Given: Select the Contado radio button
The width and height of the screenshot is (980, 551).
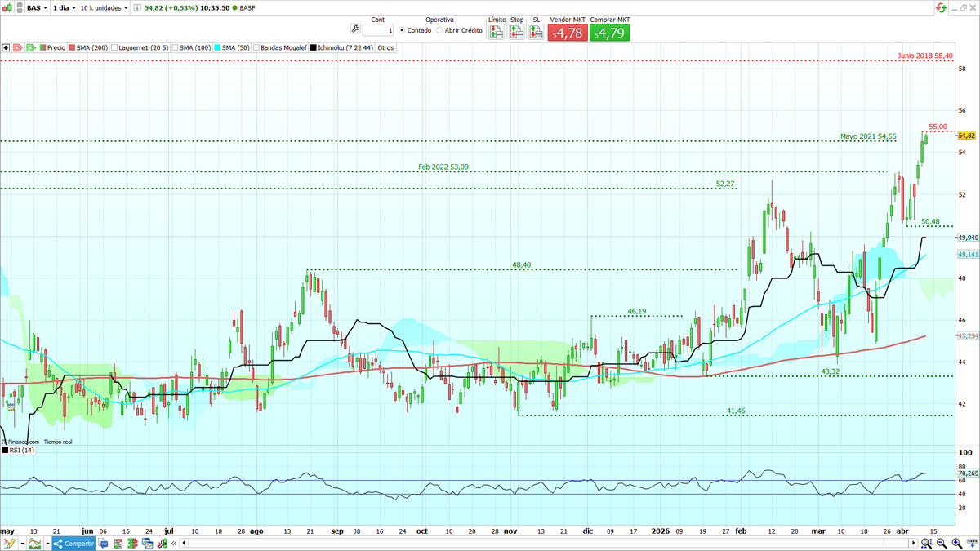Looking at the screenshot, I should (402, 30).
